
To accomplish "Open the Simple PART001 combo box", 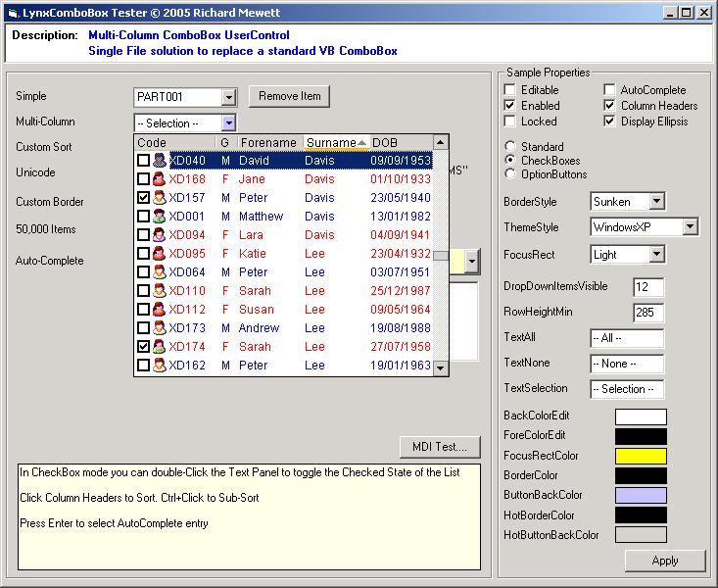I will 228,97.
